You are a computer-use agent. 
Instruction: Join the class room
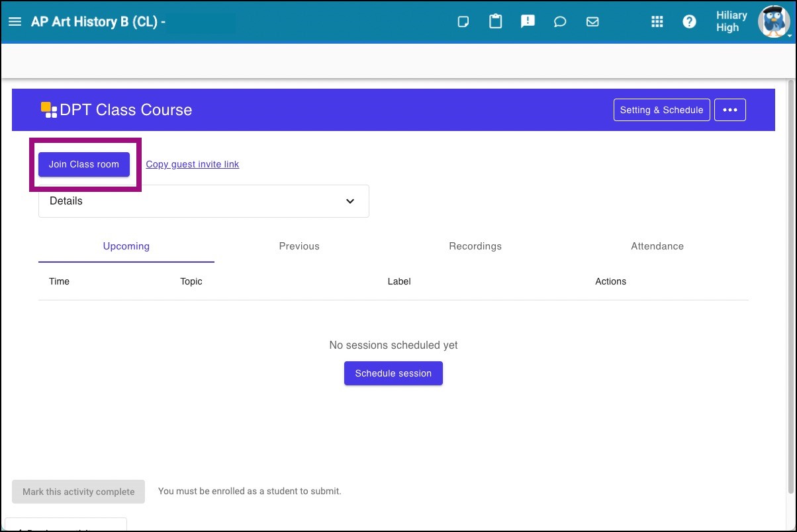point(83,164)
